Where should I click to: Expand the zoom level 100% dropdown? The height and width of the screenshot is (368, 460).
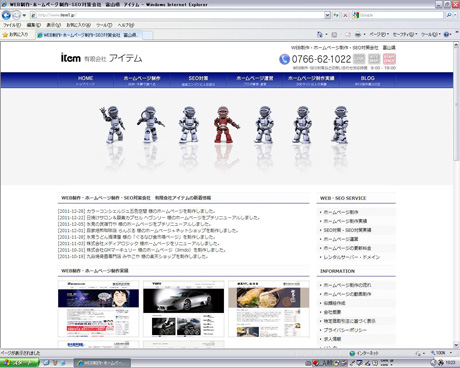coord(451,353)
